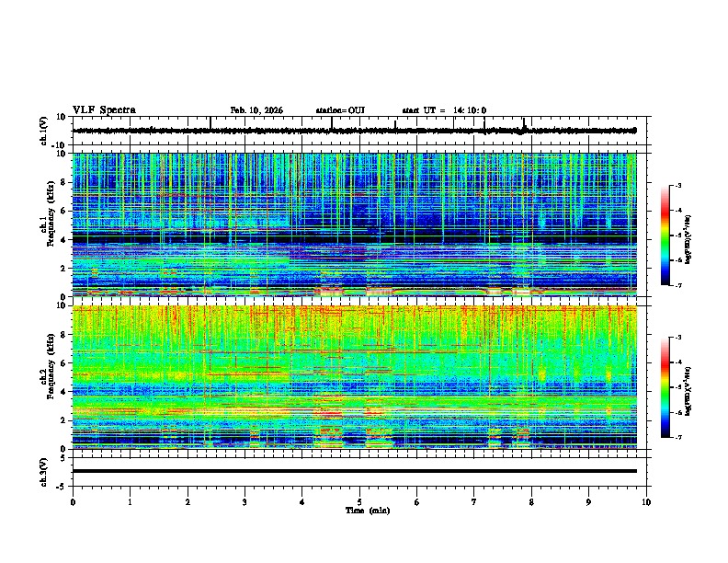The height and width of the screenshot is (563, 728).
Task: Click the ch.3 flat voltage trace
Action: [355, 471]
